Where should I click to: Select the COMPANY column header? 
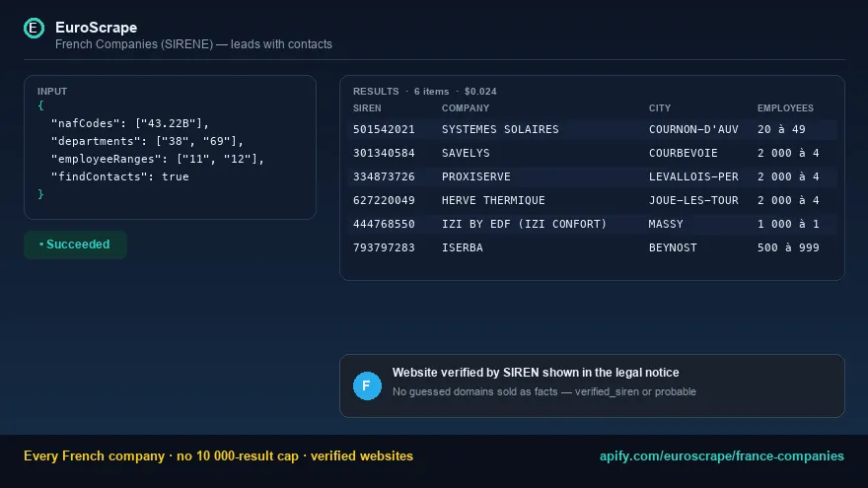(466, 107)
